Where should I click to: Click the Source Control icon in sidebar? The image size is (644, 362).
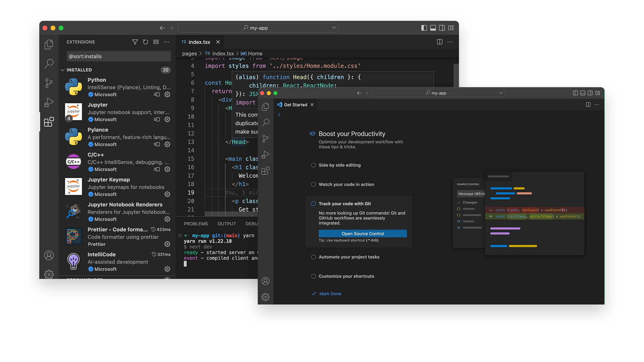(x=49, y=83)
